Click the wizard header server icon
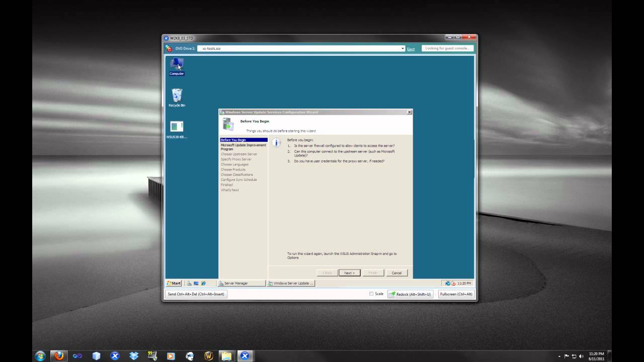 click(x=228, y=125)
